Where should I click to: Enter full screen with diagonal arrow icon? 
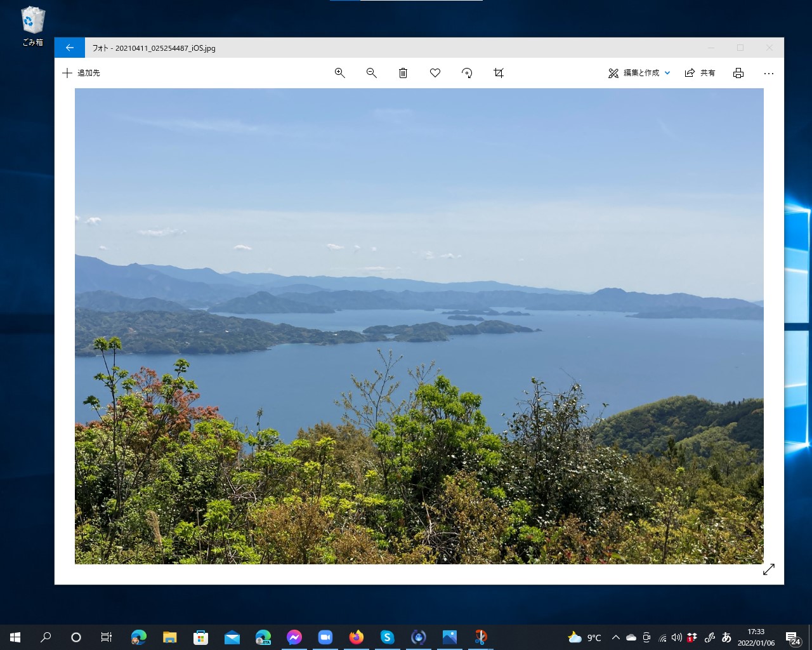point(769,569)
